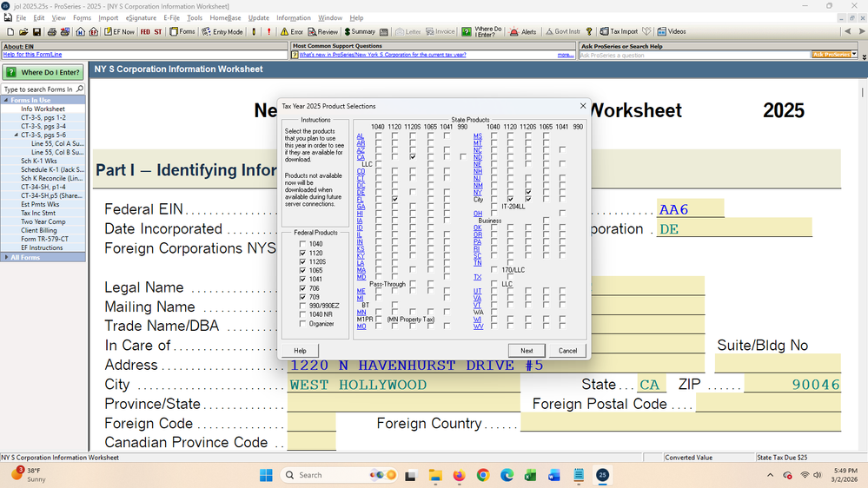The height and width of the screenshot is (488, 868).
Task: Select Sch K-1 Wks in forms list
Action: point(39,161)
